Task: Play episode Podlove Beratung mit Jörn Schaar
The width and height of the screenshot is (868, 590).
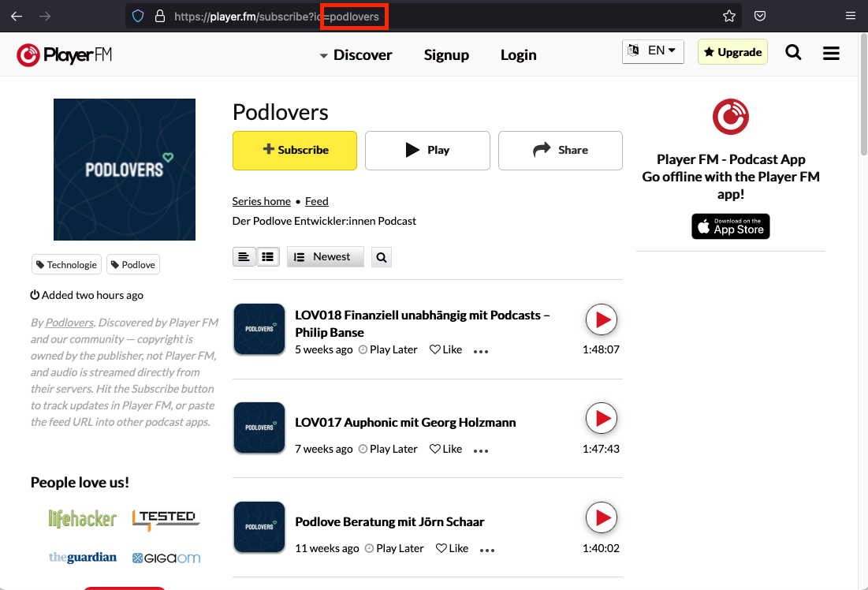Action: 602,517
